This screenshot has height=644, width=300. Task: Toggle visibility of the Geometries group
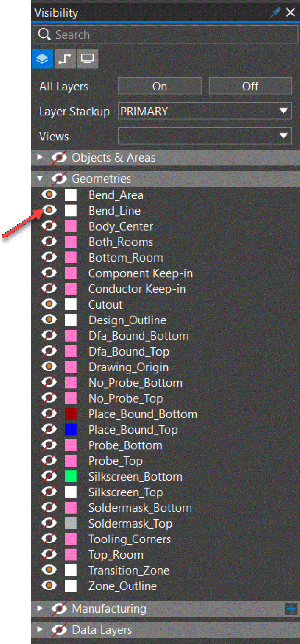[59, 179]
